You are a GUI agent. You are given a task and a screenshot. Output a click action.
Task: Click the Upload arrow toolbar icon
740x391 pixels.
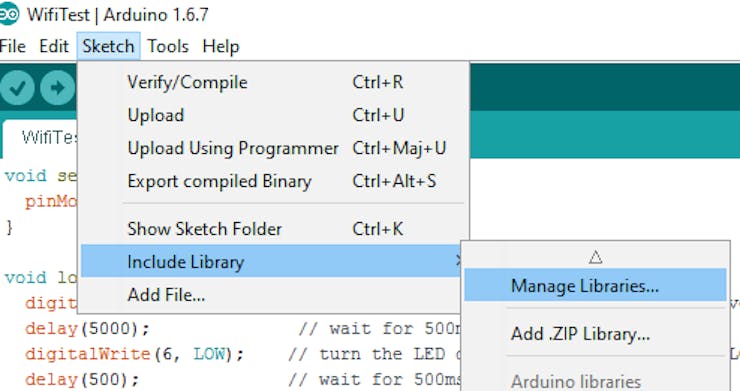click(58, 87)
